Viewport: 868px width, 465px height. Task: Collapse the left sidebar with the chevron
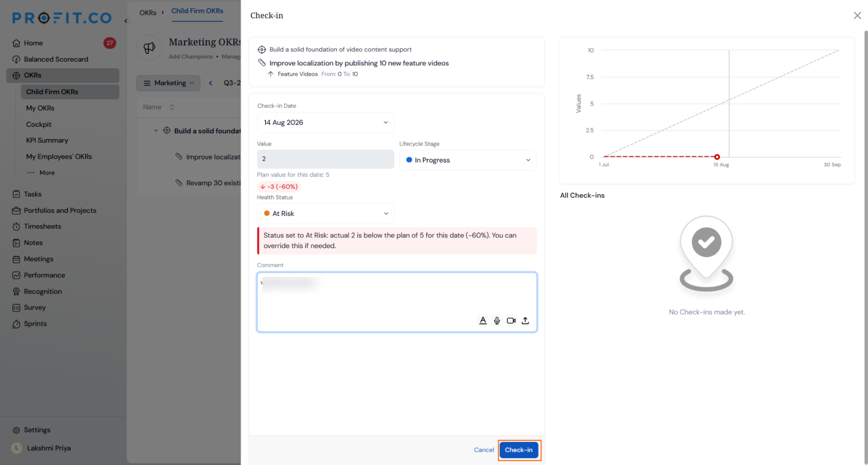126,21
